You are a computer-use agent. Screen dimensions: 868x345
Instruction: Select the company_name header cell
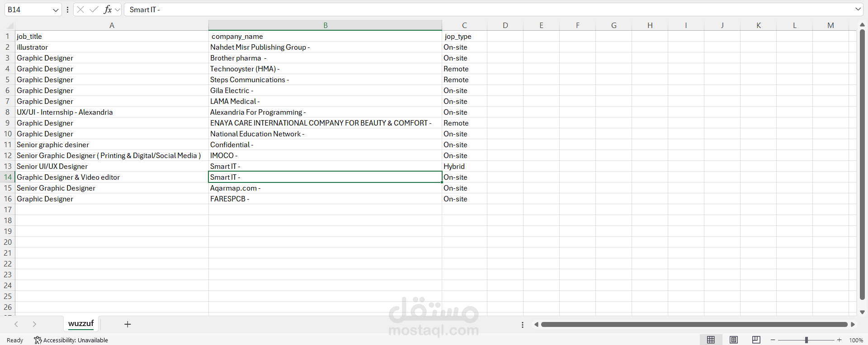coord(325,36)
